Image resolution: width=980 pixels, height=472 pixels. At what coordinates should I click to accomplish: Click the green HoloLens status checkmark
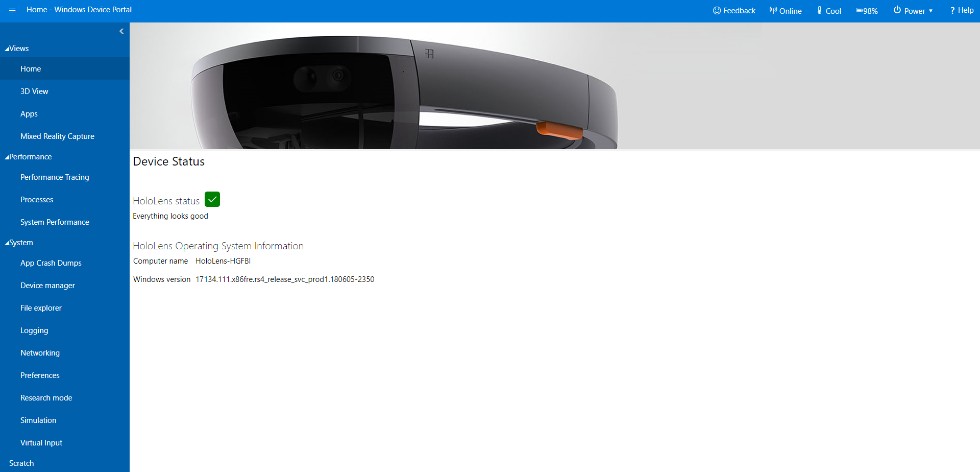(x=212, y=199)
